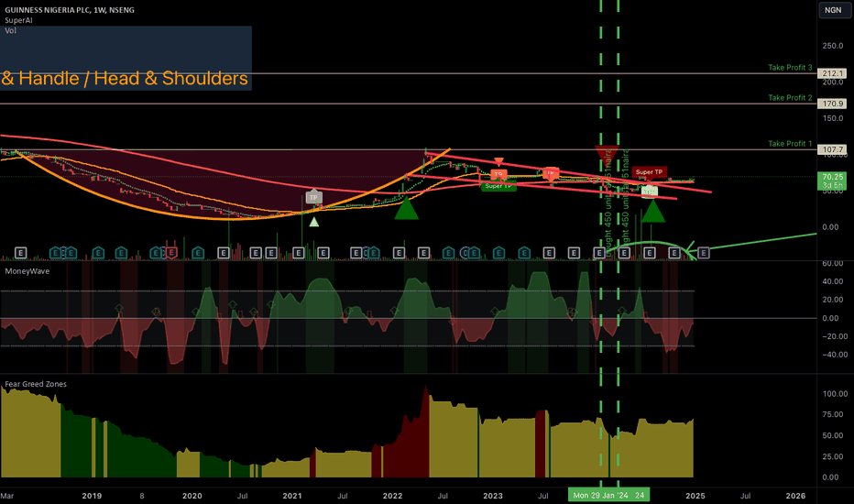Click the gray TP label near 2021
This screenshot has width=854, height=504.
tap(313, 197)
